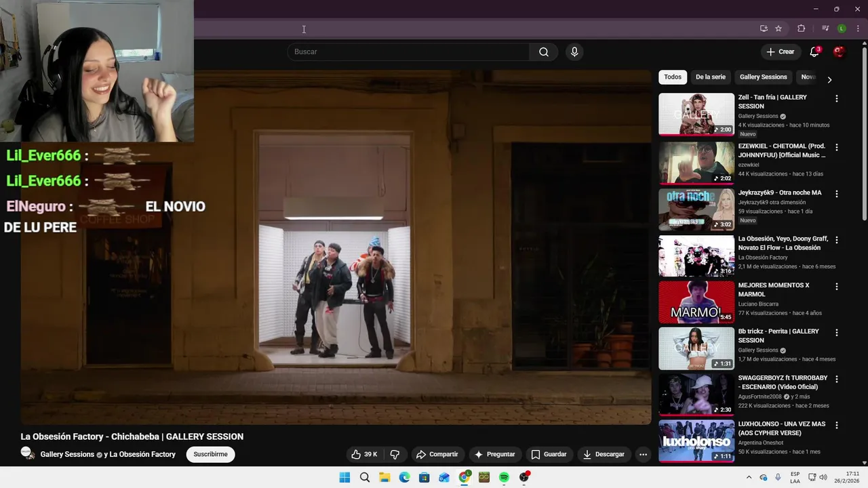This screenshot has height=488, width=868.
Task: Open Jeykrazy6k9 Otra noche thumbnail
Action: (696, 209)
